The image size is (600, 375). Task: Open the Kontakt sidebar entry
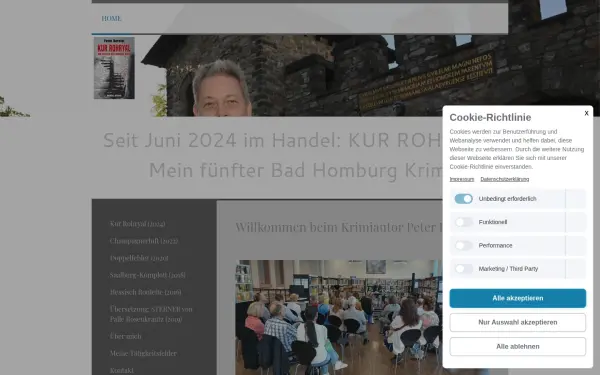pos(122,370)
